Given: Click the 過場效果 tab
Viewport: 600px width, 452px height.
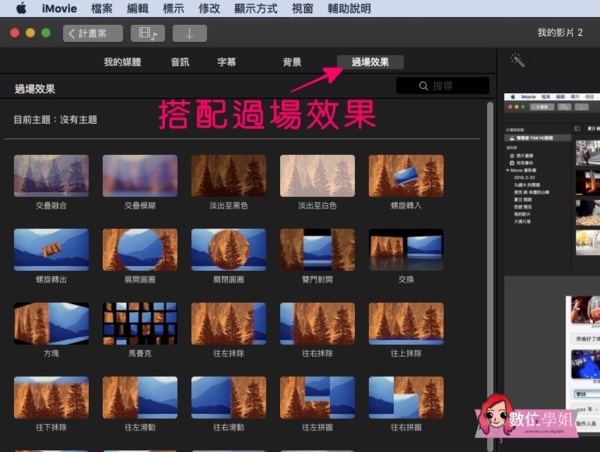Looking at the screenshot, I should click(370, 62).
